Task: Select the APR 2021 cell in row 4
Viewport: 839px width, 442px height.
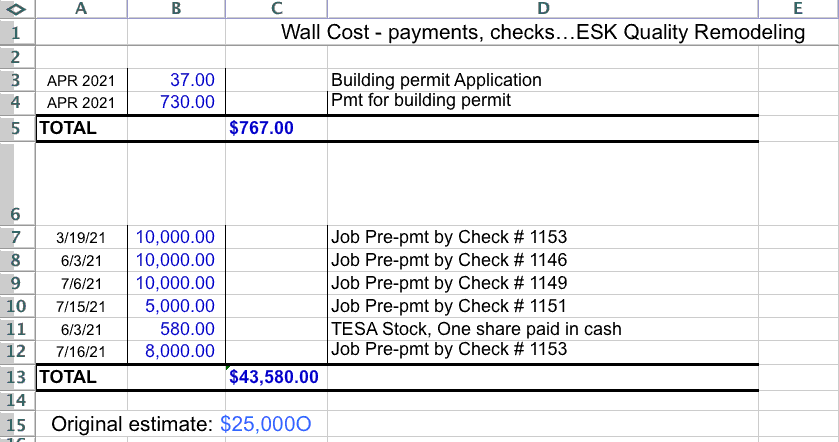Action: 81,102
